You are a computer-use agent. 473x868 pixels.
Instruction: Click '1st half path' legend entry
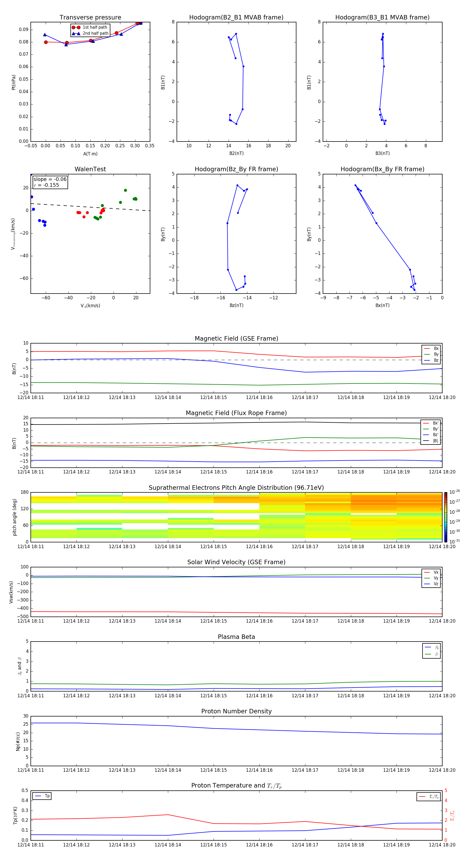(90, 27)
